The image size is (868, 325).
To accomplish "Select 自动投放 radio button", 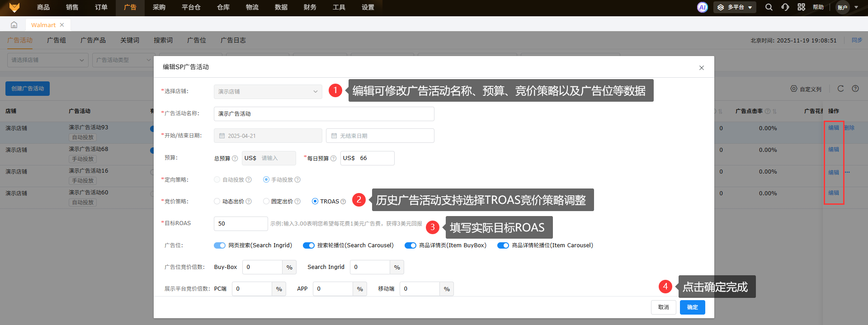I will 217,179.
